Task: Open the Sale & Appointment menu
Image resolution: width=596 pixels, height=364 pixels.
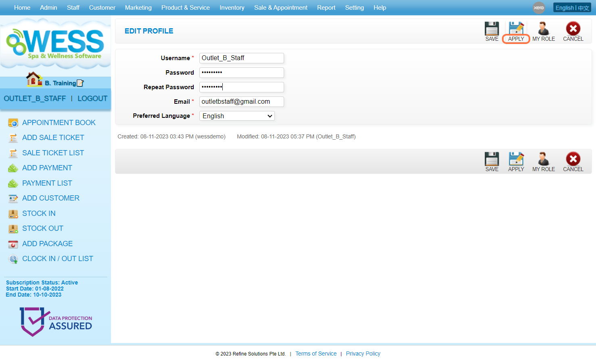Action: pos(280,8)
